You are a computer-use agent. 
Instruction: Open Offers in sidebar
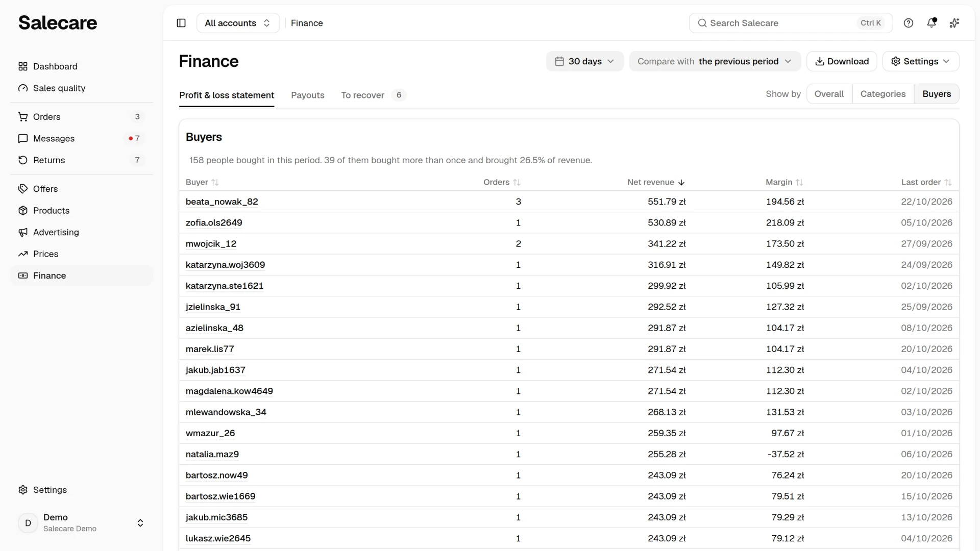(82, 189)
